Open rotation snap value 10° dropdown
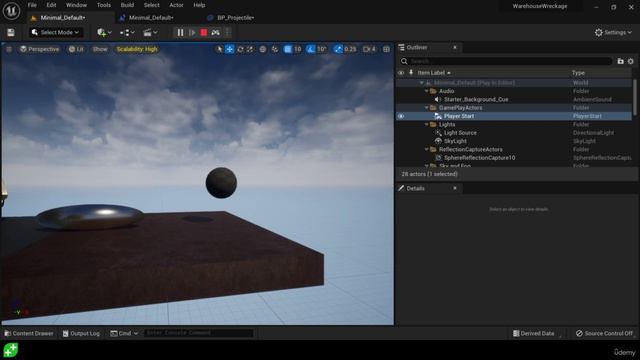640x360 pixels. click(x=322, y=49)
